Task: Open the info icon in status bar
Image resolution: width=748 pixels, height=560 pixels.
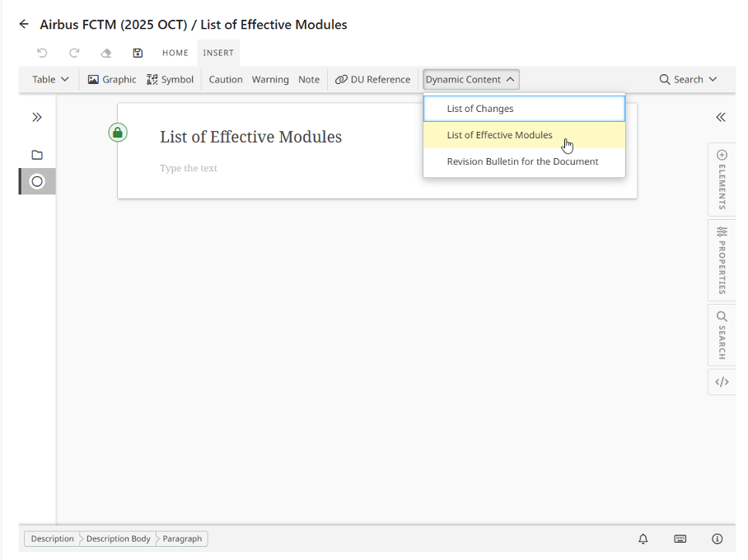Action: [717, 539]
